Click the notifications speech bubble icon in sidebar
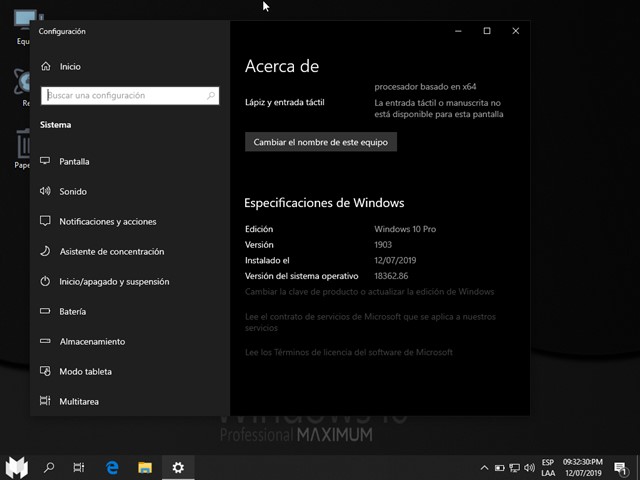 coord(45,221)
